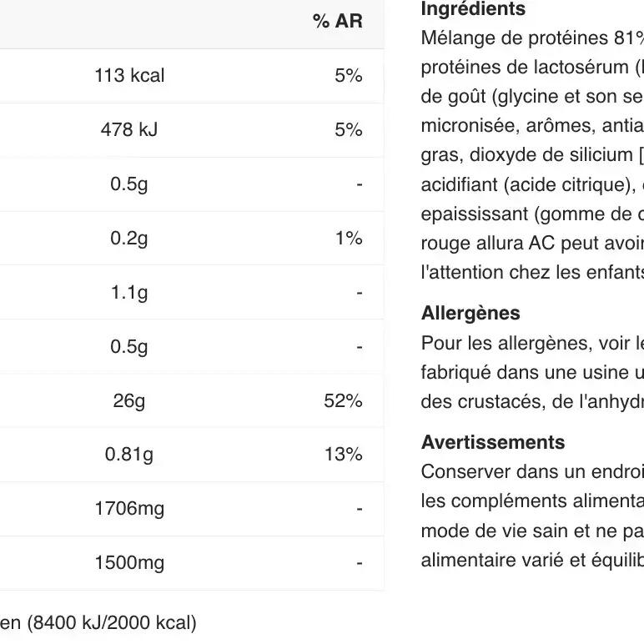Viewport: 644px width, 644px height.
Task: Click the "Ingrédients" section heading
Action: pyautogui.click(x=473, y=9)
